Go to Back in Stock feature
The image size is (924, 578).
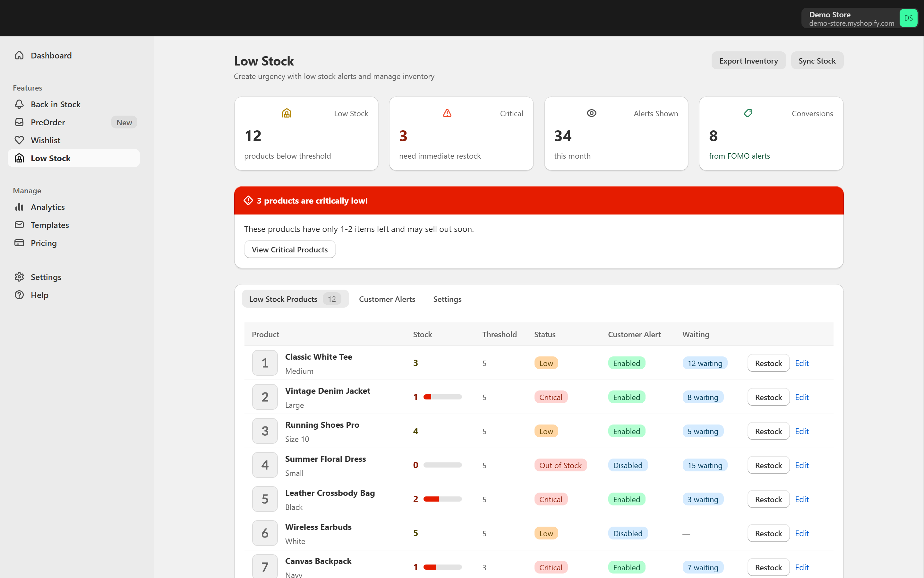tap(74, 104)
